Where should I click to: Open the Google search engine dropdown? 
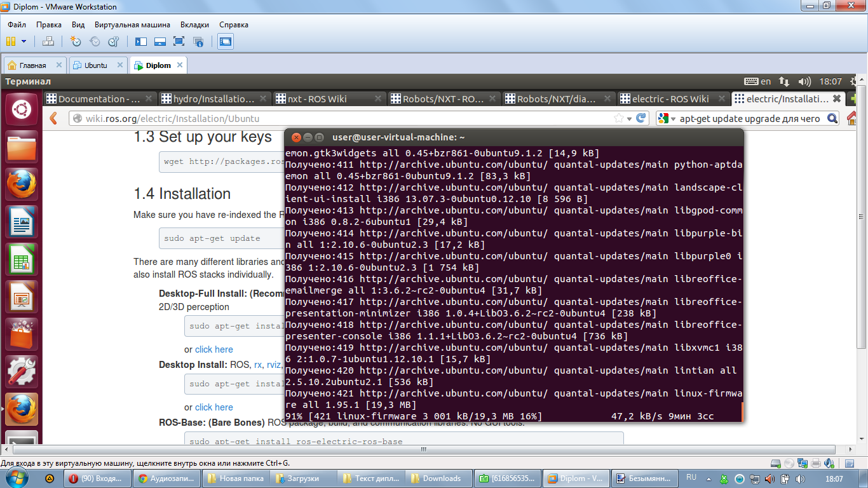(x=666, y=118)
